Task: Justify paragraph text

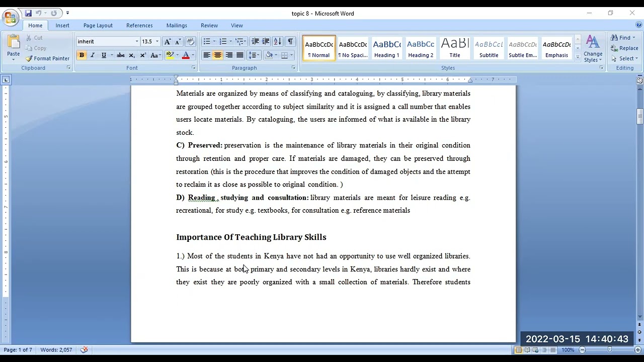Action: coord(240,55)
